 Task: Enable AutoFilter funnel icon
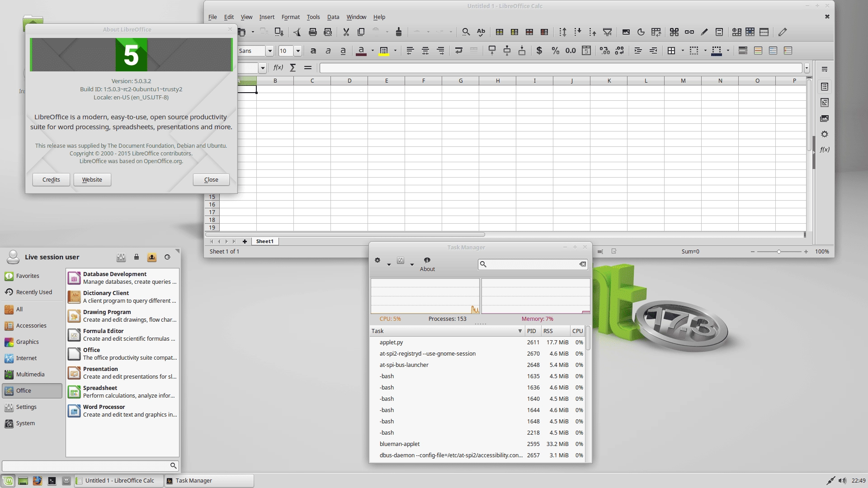(607, 32)
